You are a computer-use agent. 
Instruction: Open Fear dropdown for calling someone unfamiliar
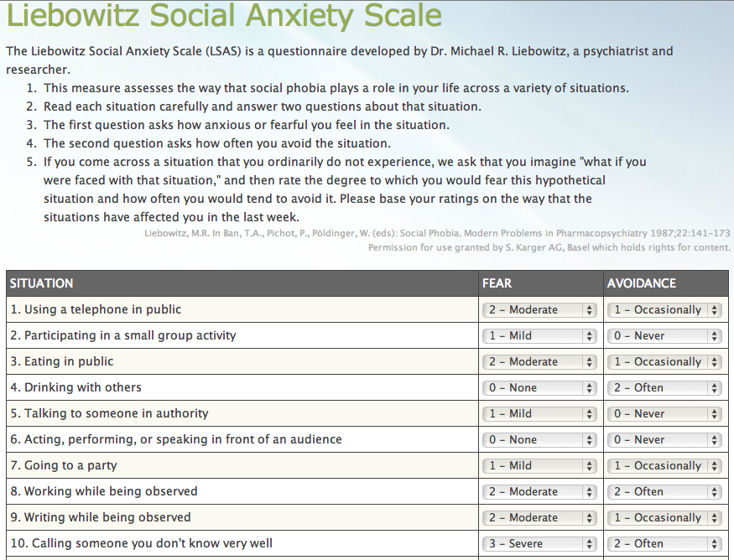(x=539, y=543)
